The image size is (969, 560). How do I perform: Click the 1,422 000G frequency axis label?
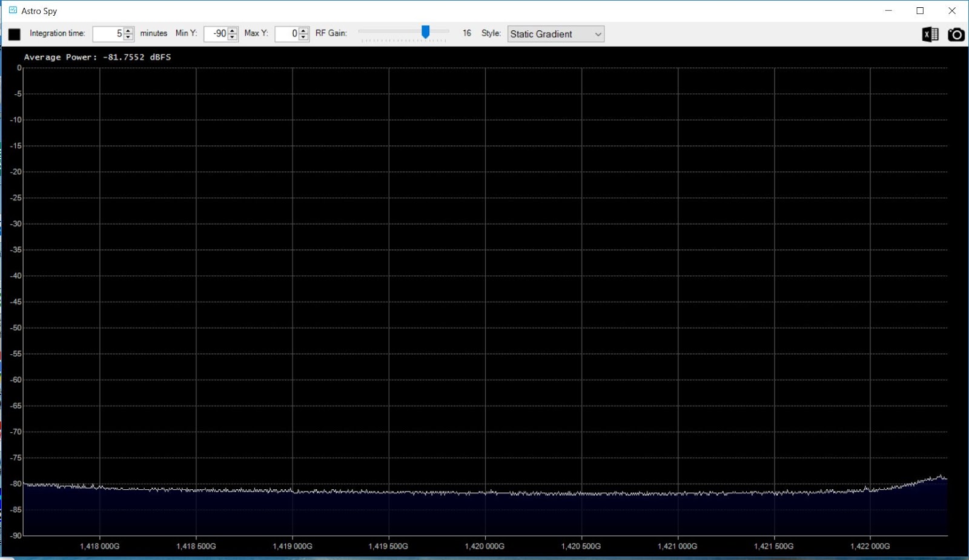tap(870, 546)
